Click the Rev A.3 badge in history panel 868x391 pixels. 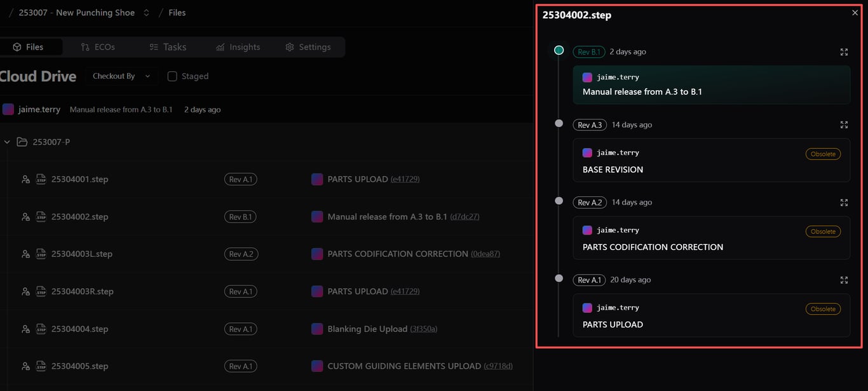590,125
